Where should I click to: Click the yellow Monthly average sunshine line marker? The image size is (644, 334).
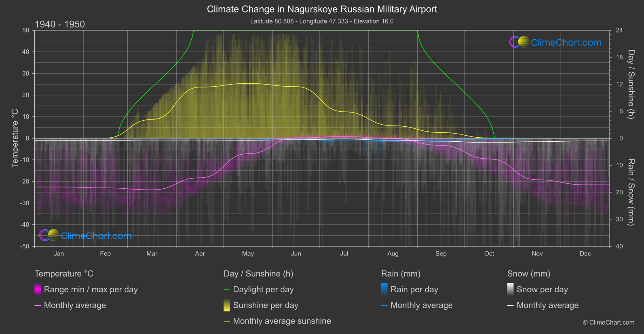pos(227,321)
